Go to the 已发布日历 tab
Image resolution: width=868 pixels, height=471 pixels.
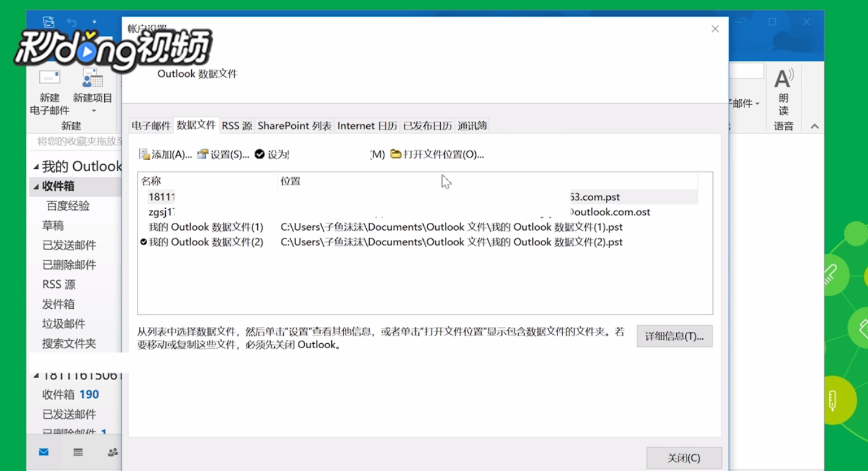[x=427, y=125]
